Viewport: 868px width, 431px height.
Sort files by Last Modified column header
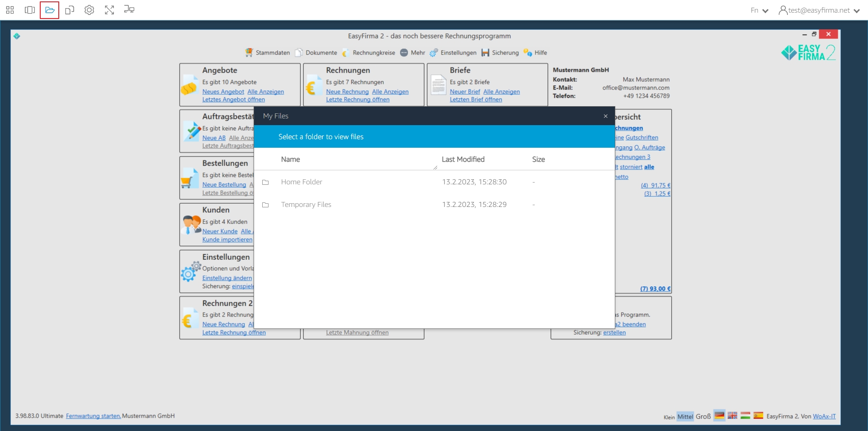[463, 159]
